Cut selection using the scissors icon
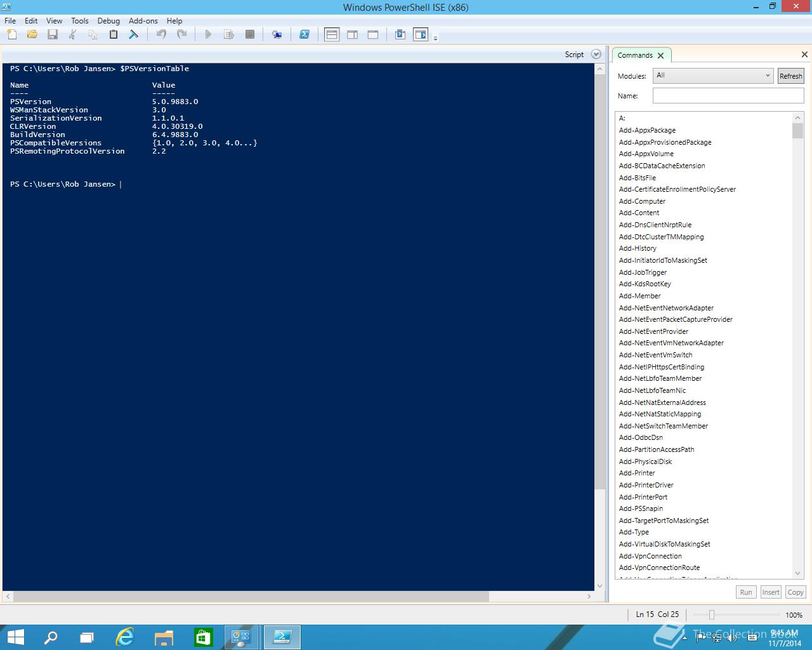The image size is (812, 650). (73, 35)
